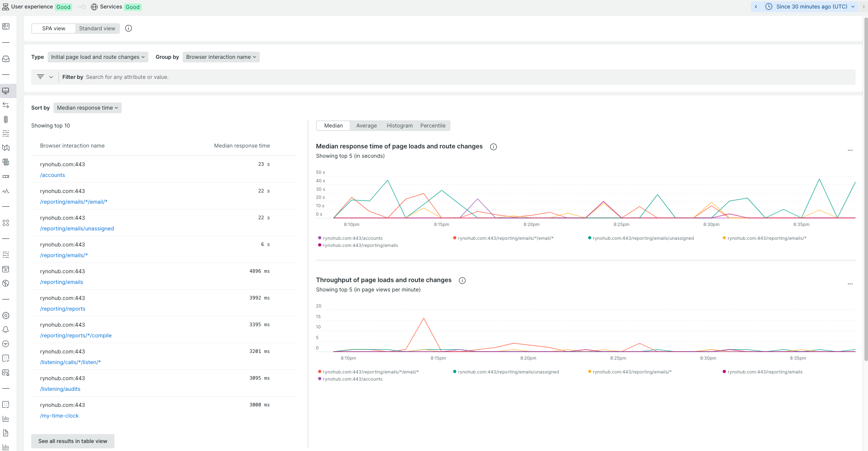Open the /listening/calls/*/listen/* link
868x451 pixels.
tap(70, 362)
